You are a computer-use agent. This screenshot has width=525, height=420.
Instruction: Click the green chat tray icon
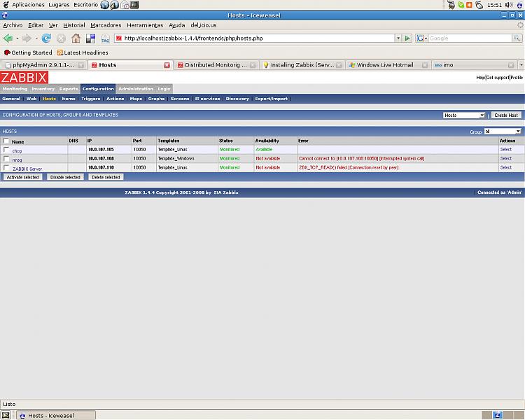point(461,5)
